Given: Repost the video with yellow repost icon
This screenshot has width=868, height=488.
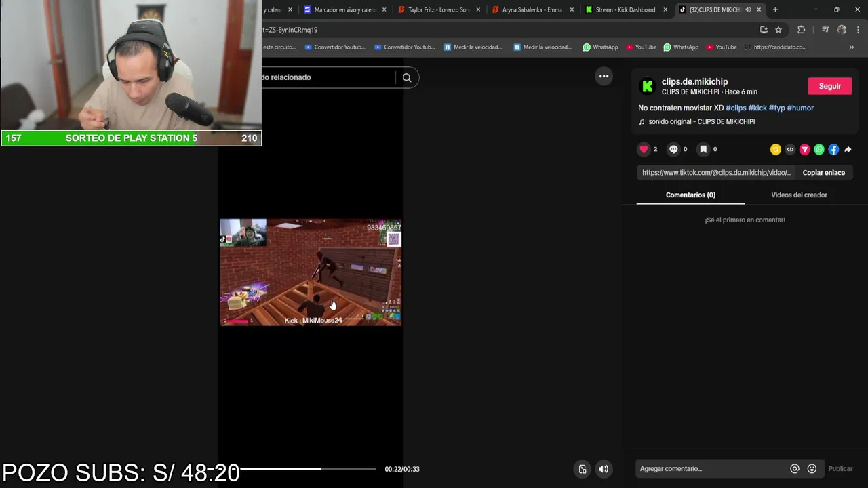Looking at the screenshot, I should pyautogui.click(x=776, y=149).
